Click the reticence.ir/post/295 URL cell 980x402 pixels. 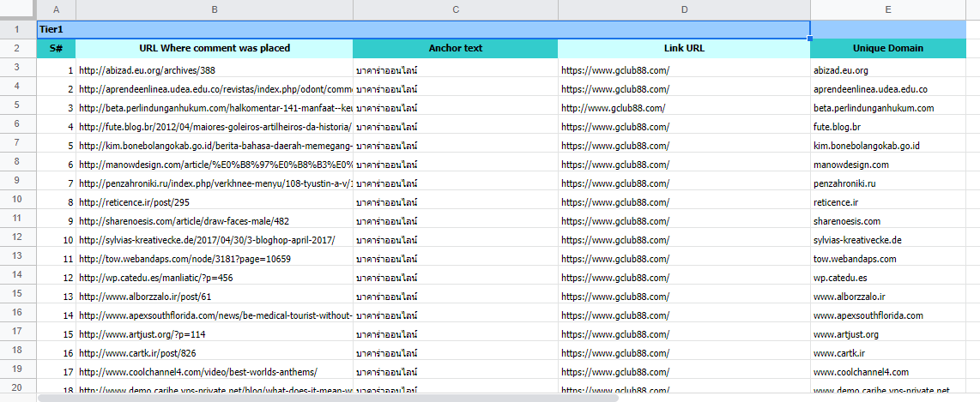[214, 202]
